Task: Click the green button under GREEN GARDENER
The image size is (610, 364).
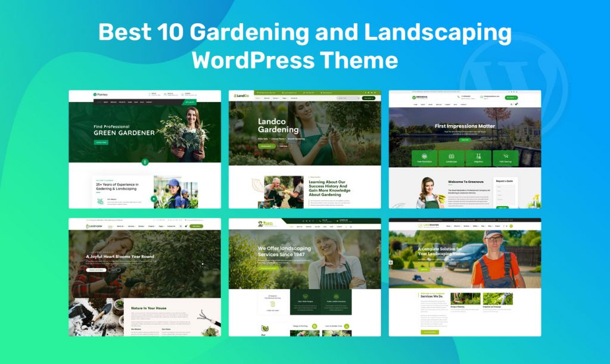Action: point(101,142)
